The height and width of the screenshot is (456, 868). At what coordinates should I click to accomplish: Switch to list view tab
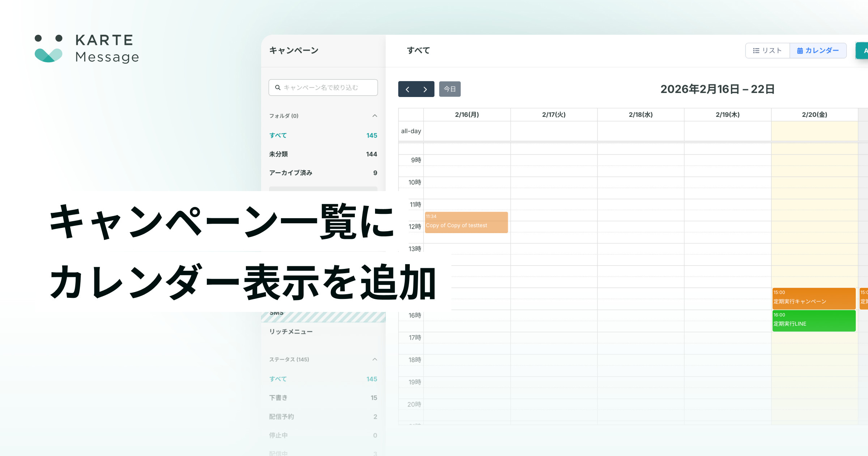coord(767,51)
